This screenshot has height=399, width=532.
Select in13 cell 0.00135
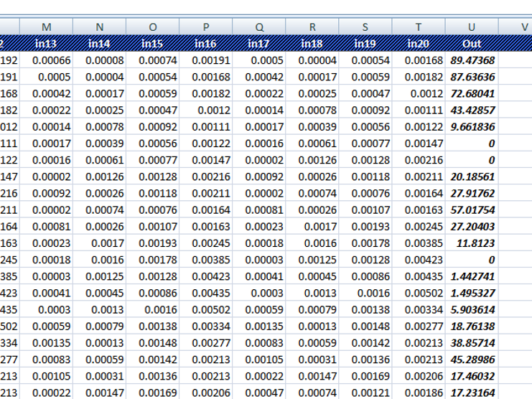[x=47, y=342]
